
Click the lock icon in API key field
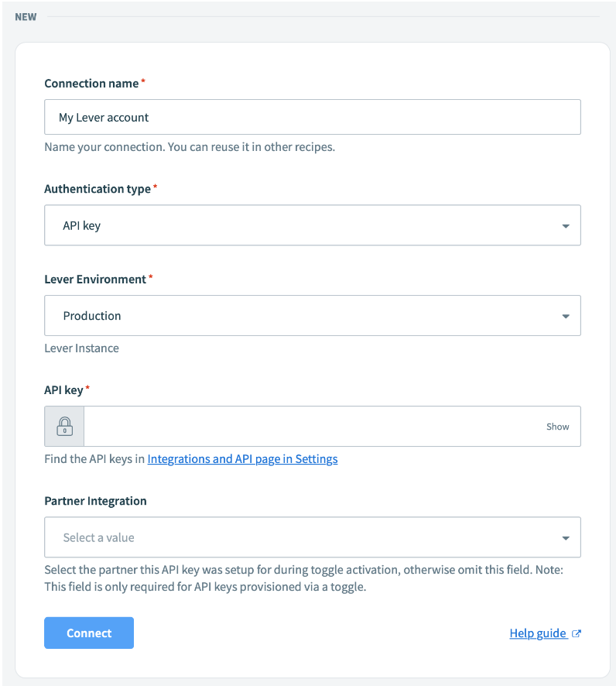64,427
